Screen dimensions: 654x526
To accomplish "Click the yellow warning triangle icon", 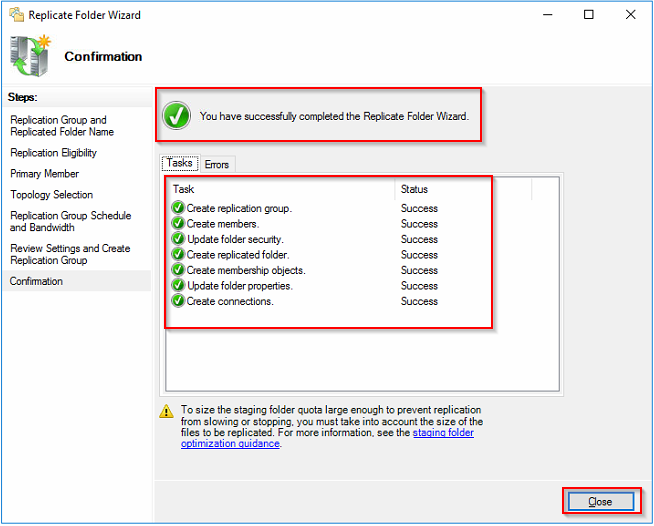I will point(169,411).
